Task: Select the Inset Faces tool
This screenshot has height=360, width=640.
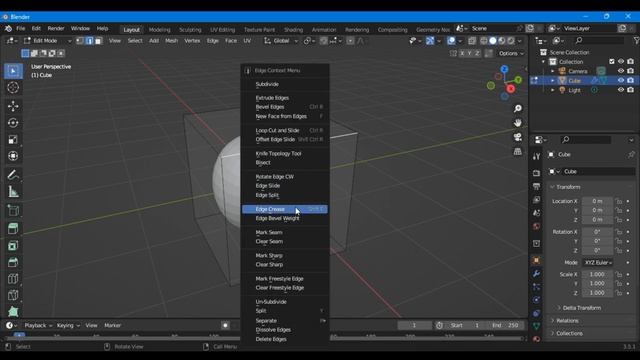Action: (x=13, y=245)
